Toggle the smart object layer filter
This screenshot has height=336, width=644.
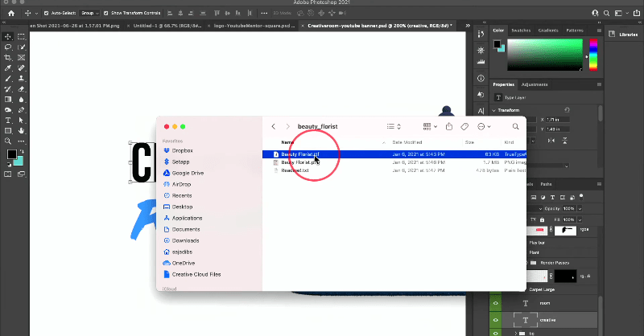pos(572,197)
